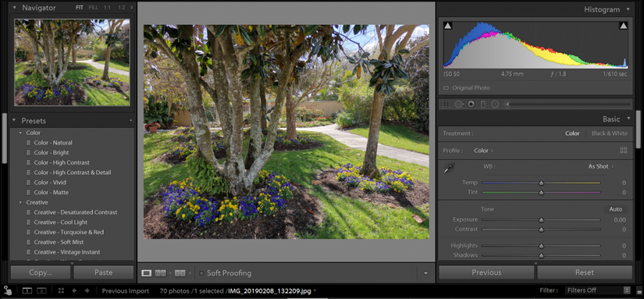
Task: Select the Spot Removal tool
Action: coord(458,105)
